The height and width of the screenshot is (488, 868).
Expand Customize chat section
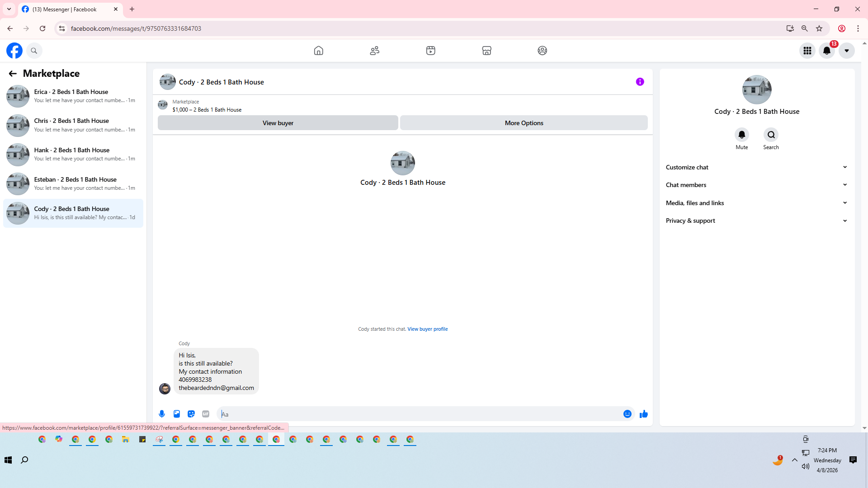[756, 167]
